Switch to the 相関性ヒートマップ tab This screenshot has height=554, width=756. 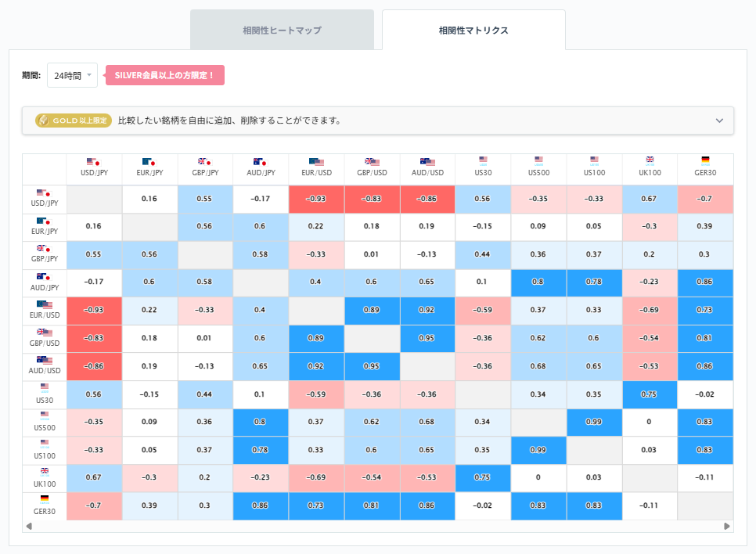click(282, 29)
